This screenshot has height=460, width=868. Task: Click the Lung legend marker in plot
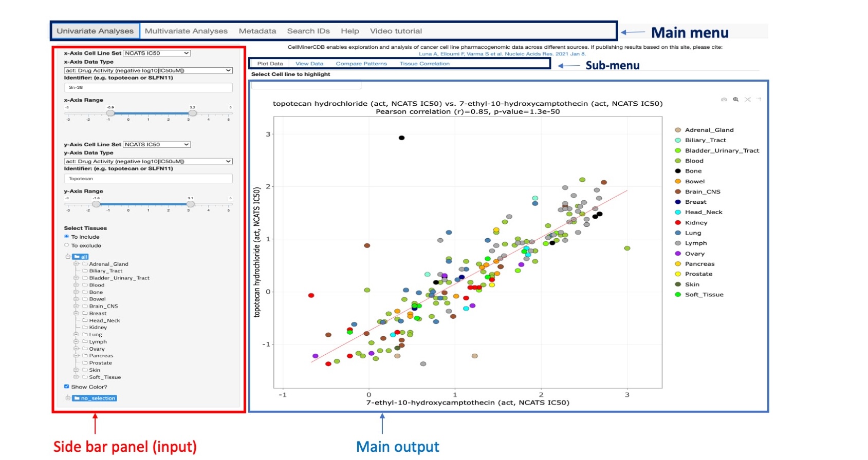678,233
